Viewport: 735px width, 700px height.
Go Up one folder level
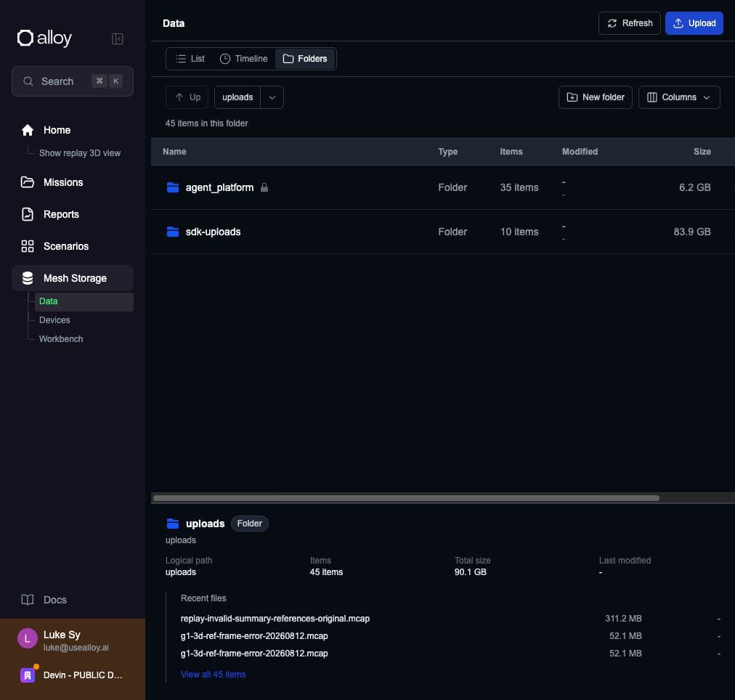point(187,97)
